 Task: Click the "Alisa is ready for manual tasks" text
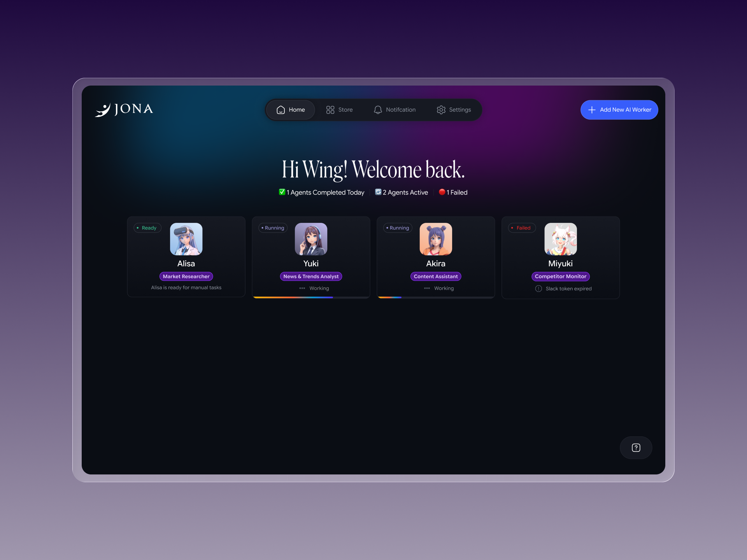click(186, 288)
